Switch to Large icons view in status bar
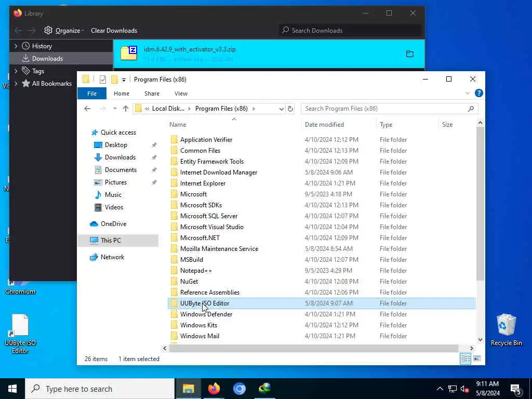Viewport: 532px width, 399px height. [477, 358]
